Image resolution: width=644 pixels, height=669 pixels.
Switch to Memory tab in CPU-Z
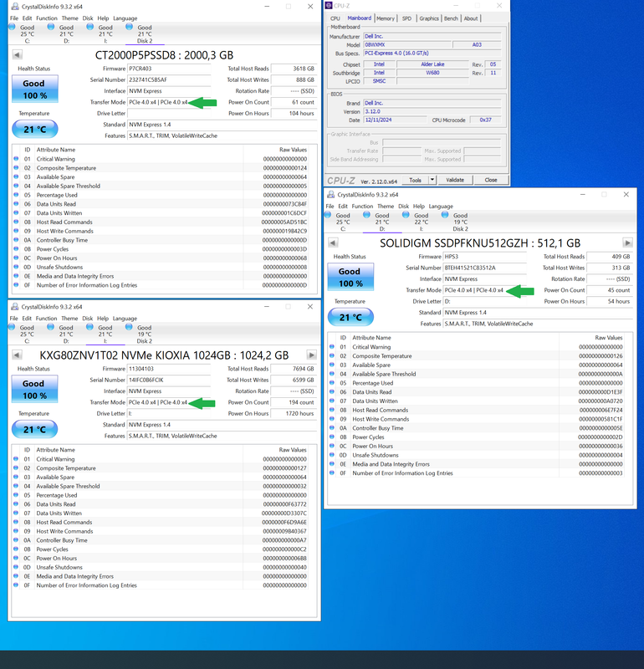386,18
